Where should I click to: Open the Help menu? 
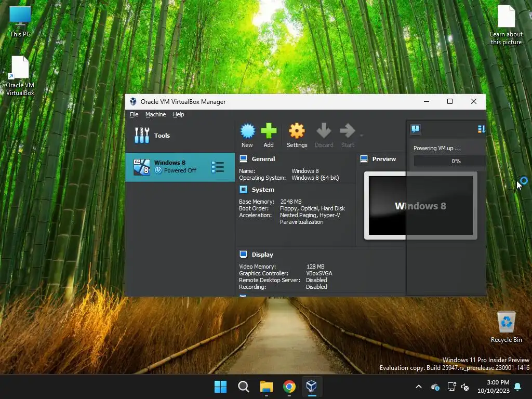tap(179, 114)
